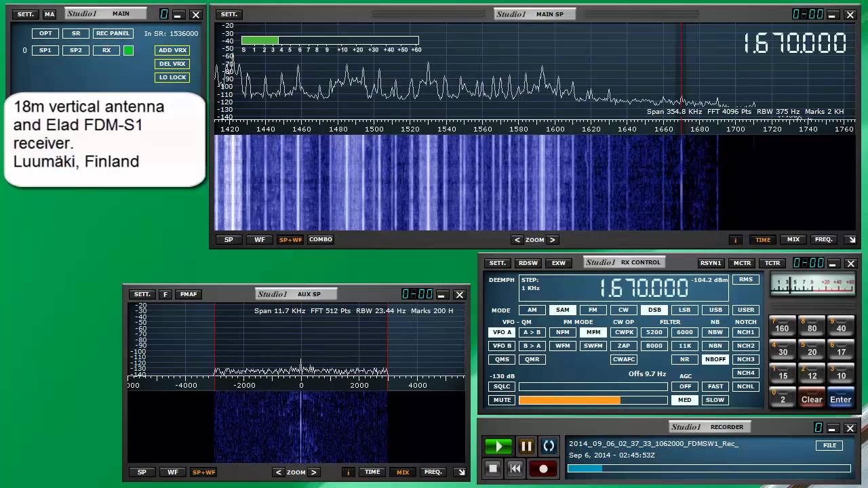868x488 pixels.
Task: Select the TIME mode in main spectrum
Action: (763, 239)
